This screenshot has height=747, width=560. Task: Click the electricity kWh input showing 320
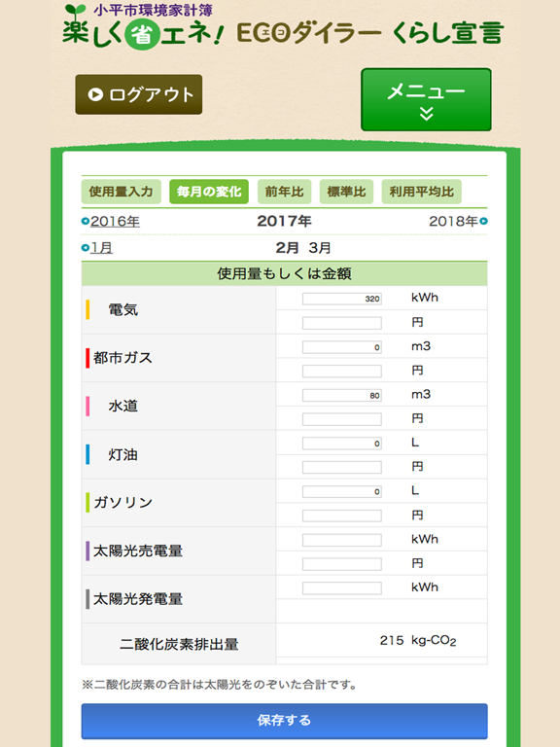342,299
